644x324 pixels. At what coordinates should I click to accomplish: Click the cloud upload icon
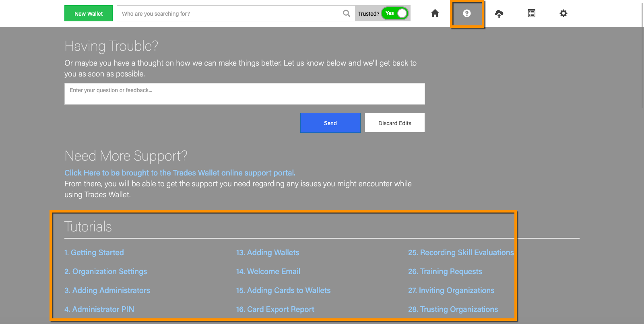pyautogui.click(x=499, y=14)
